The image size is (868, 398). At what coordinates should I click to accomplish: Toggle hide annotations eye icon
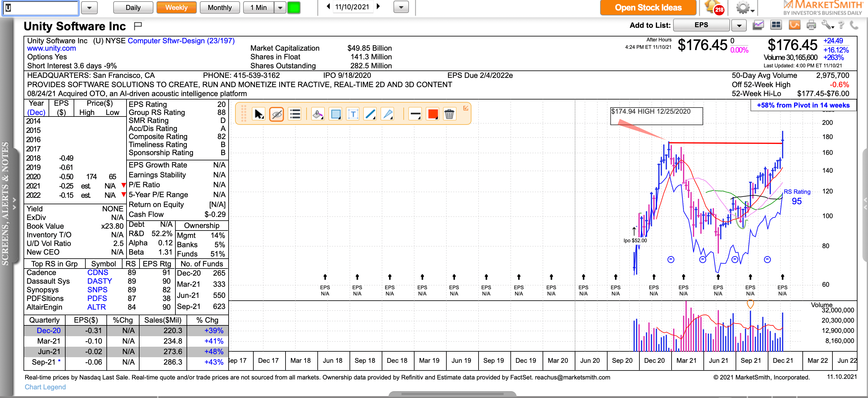point(277,114)
